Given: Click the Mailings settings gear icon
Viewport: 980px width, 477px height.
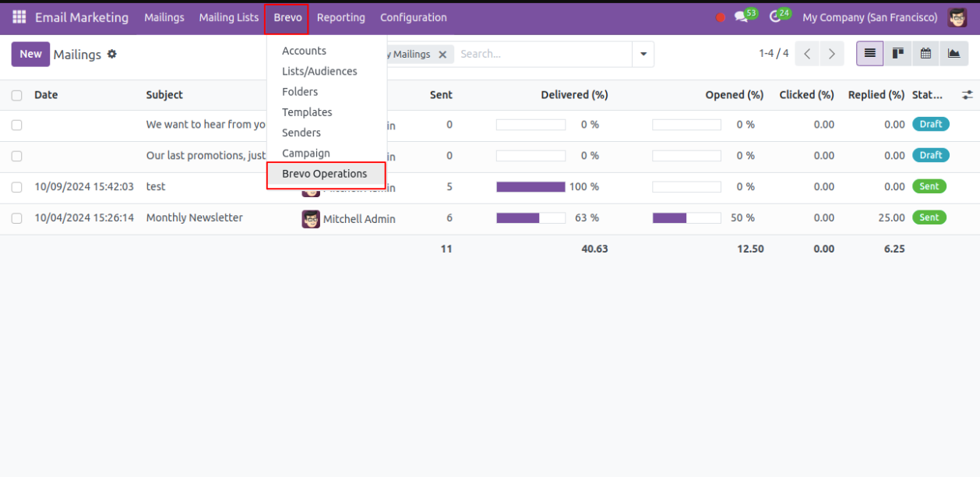Looking at the screenshot, I should tap(112, 55).
